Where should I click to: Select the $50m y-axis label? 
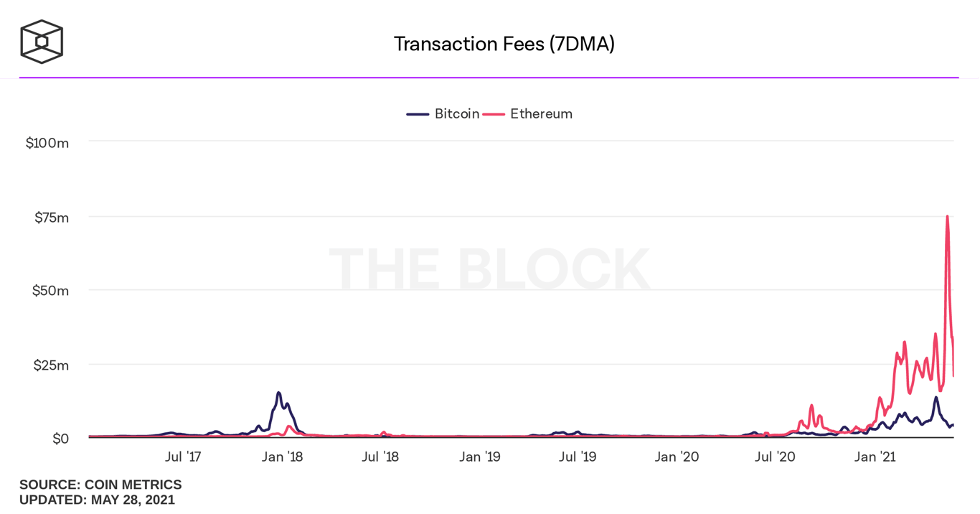coord(52,291)
